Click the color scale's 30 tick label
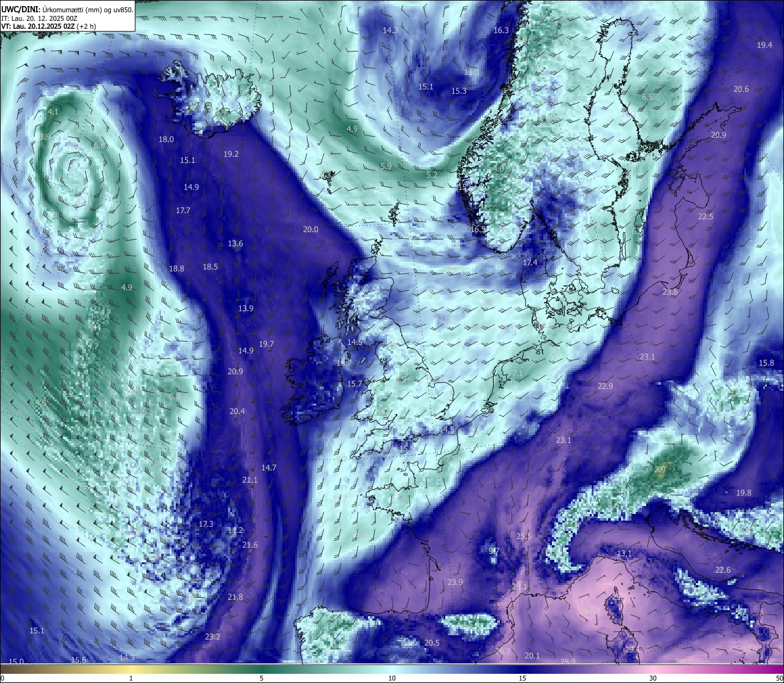Viewport: 784px width, 683px height. pyautogui.click(x=653, y=678)
